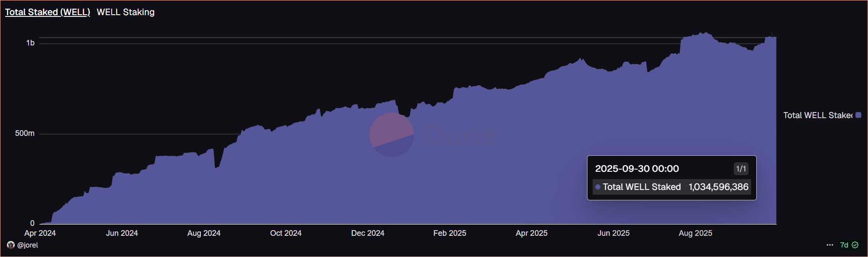Viewport: 868px width, 257px height.
Task: Click the Dune logo watermark circle
Action: pyautogui.click(x=392, y=135)
